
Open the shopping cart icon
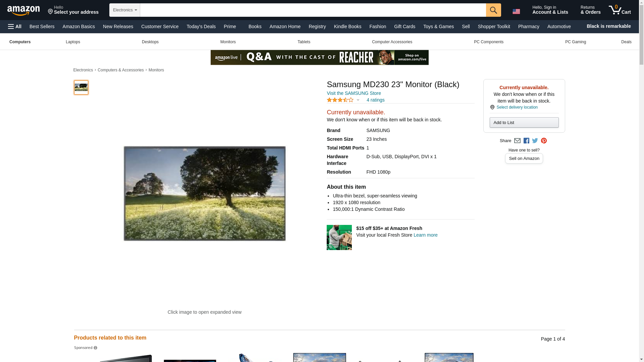click(x=620, y=10)
